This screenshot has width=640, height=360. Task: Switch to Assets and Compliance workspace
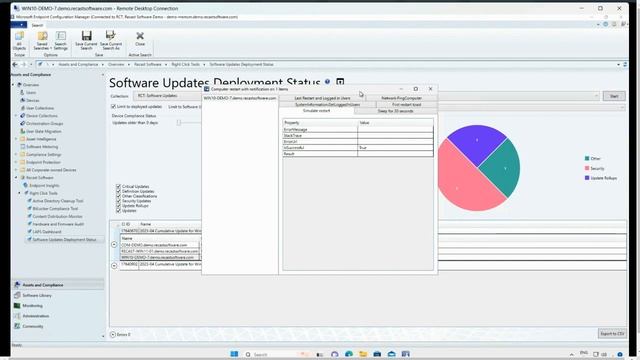pos(58,285)
